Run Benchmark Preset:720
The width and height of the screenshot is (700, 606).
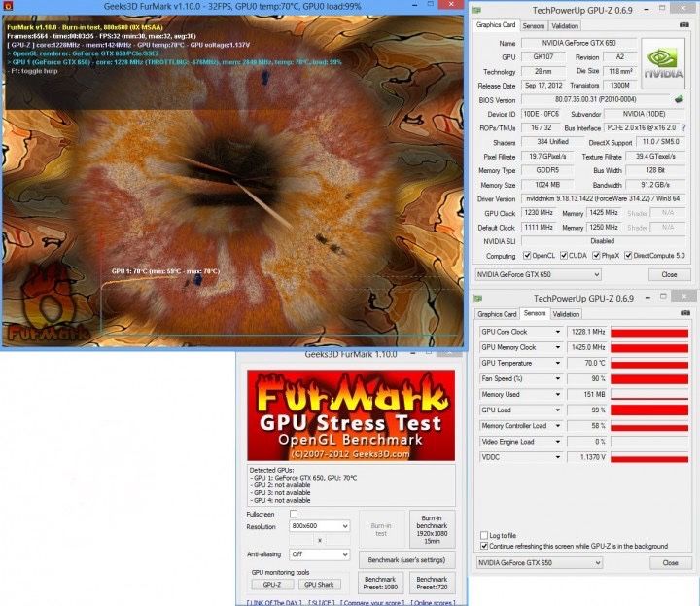[x=432, y=583]
